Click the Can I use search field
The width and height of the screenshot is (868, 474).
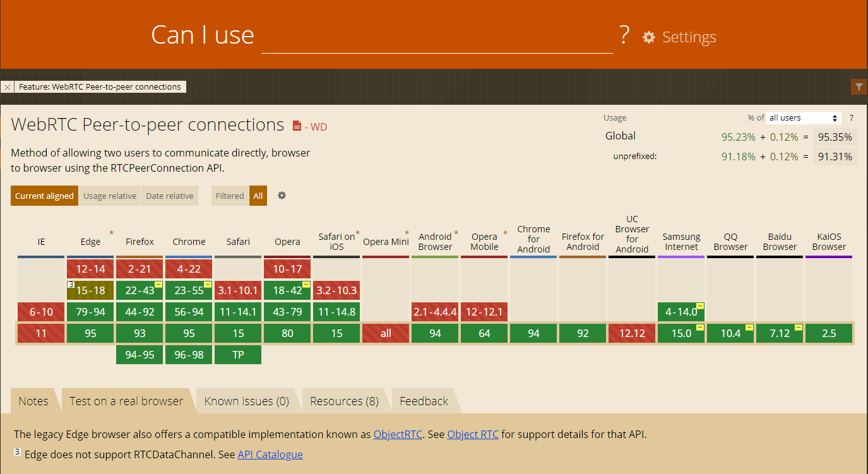pyautogui.click(x=437, y=36)
